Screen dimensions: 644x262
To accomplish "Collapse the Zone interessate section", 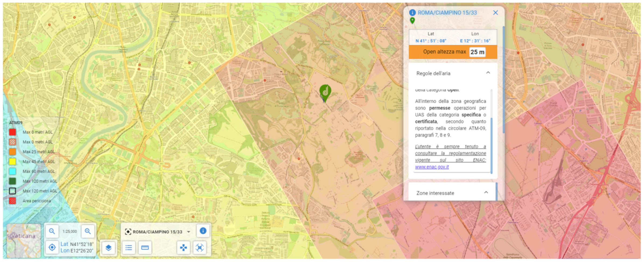I will 486,193.
